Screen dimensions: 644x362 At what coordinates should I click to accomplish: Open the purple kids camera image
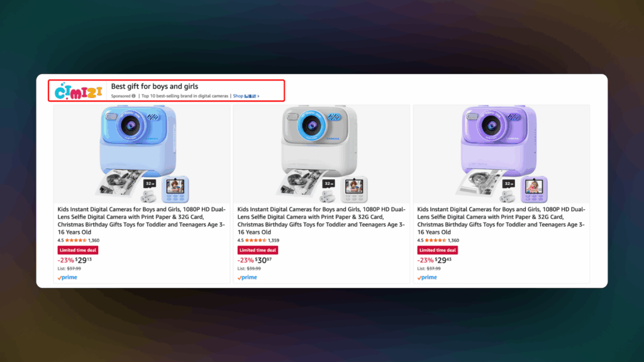point(501,154)
